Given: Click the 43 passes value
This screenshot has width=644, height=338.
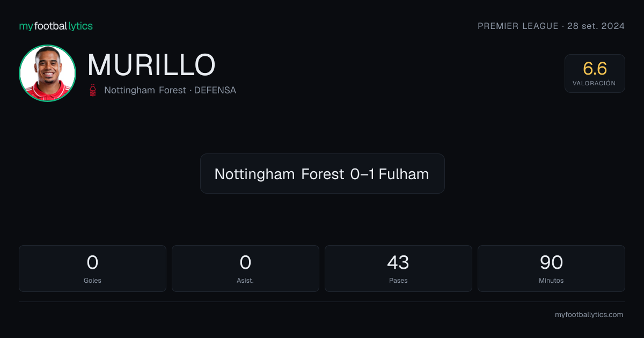Looking at the screenshot, I should (x=398, y=262).
